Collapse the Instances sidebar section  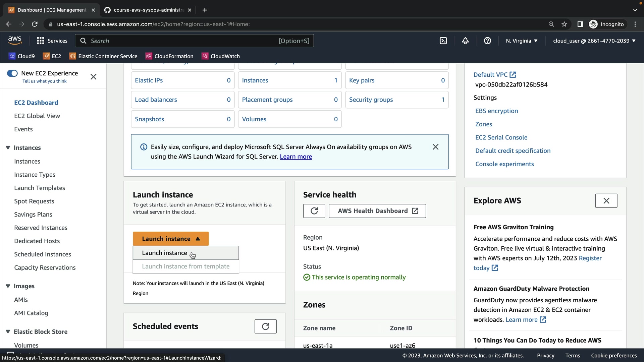tap(8, 148)
